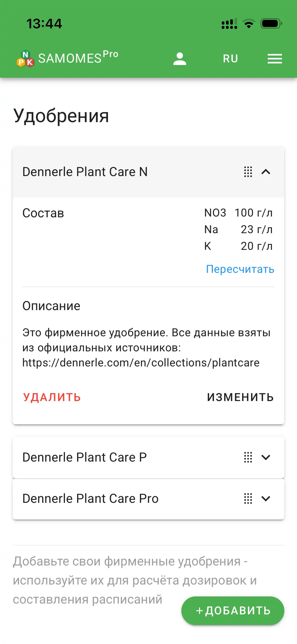The width and height of the screenshot is (297, 644).
Task: Tap the Dennerle Plant Care P title
Action: (x=84, y=457)
